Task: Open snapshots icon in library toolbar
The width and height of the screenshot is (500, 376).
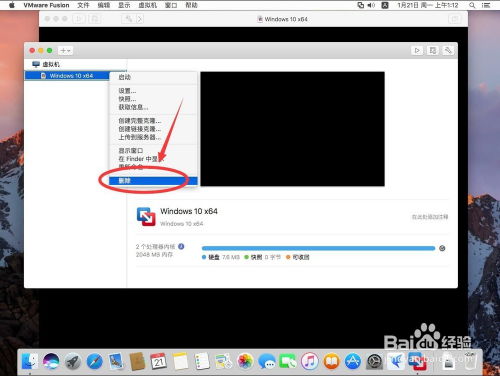Action: click(432, 50)
